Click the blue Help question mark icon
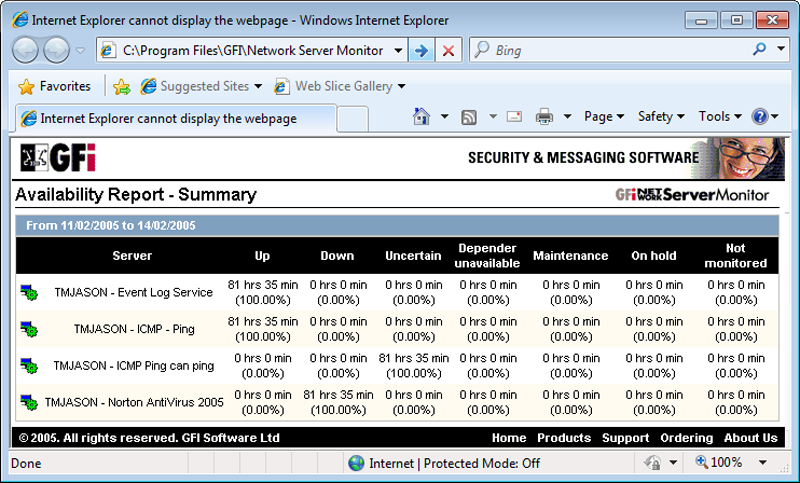Image resolution: width=800 pixels, height=483 pixels. 760,117
